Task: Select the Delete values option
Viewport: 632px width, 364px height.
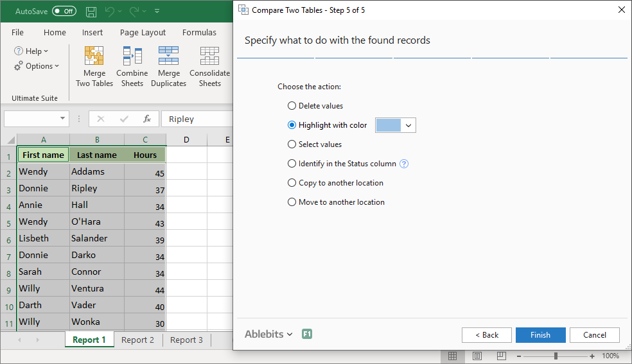Action: pos(315,106)
